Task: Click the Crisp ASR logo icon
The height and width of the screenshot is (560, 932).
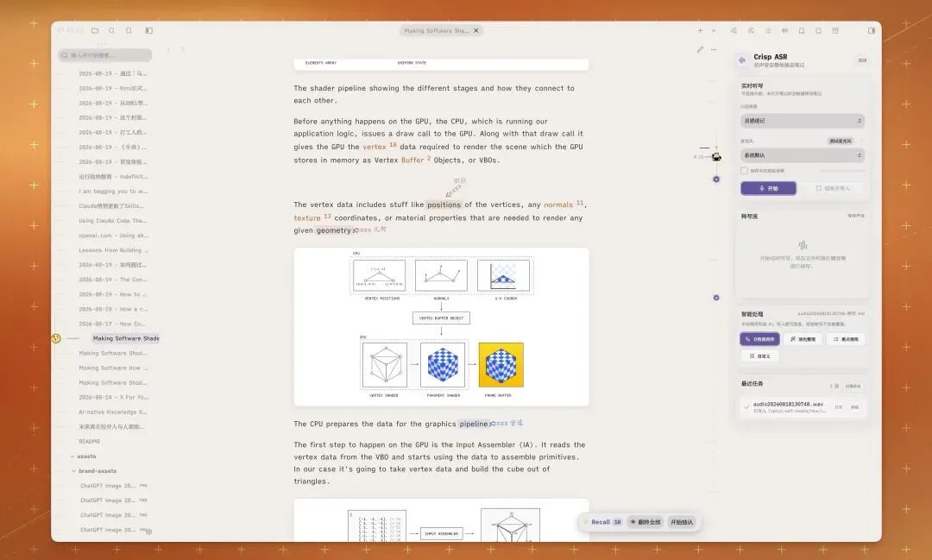Action: click(x=742, y=60)
